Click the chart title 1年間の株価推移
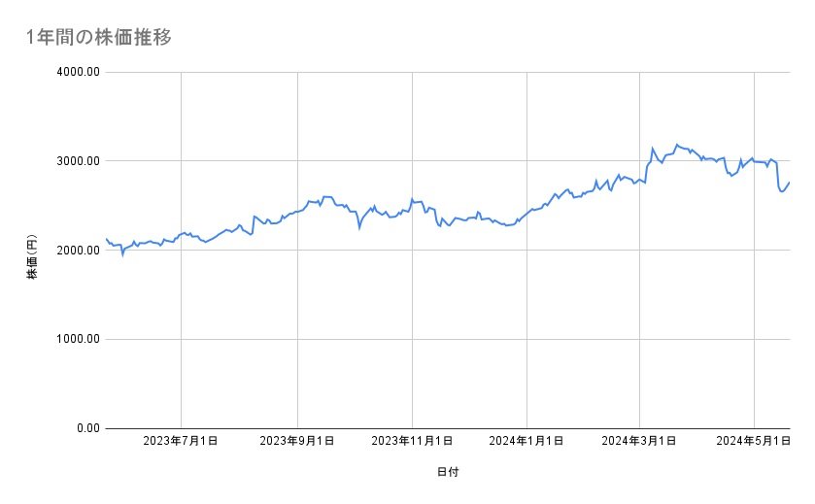Image resolution: width=815 pixels, height=504 pixels. [100, 37]
